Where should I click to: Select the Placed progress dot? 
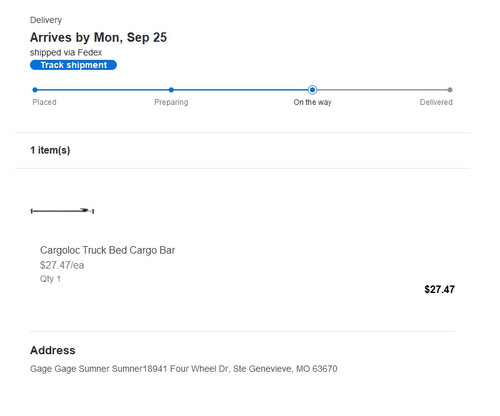35,90
